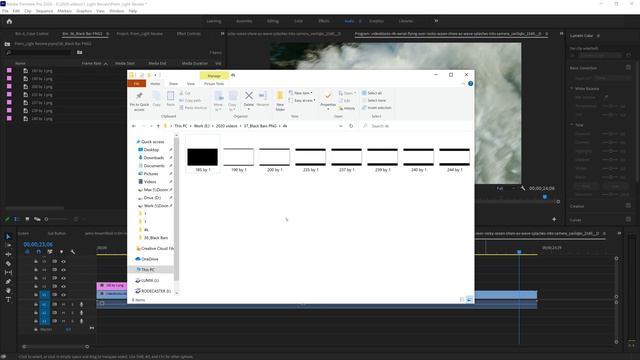Expand the Tone section in Lumetri
The image size is (640, 360).
tap(572, 125)
